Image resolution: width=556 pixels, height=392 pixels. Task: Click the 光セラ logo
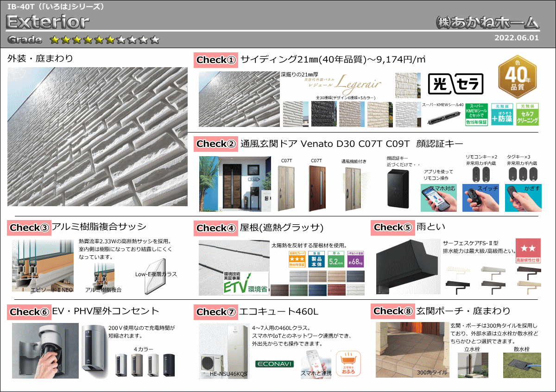455,84
